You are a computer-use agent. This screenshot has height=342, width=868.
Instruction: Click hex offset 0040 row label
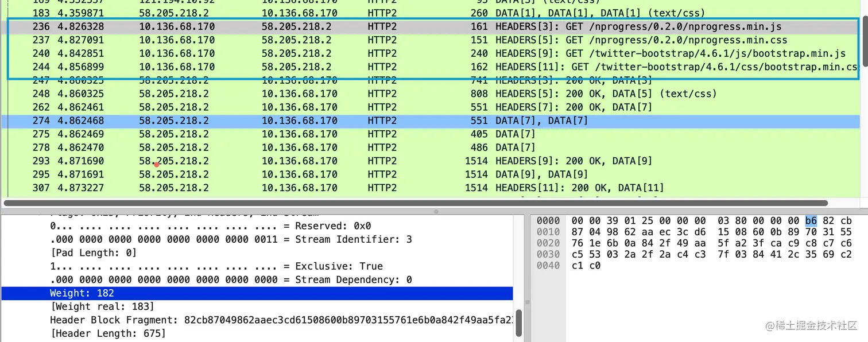coord(548,266)
